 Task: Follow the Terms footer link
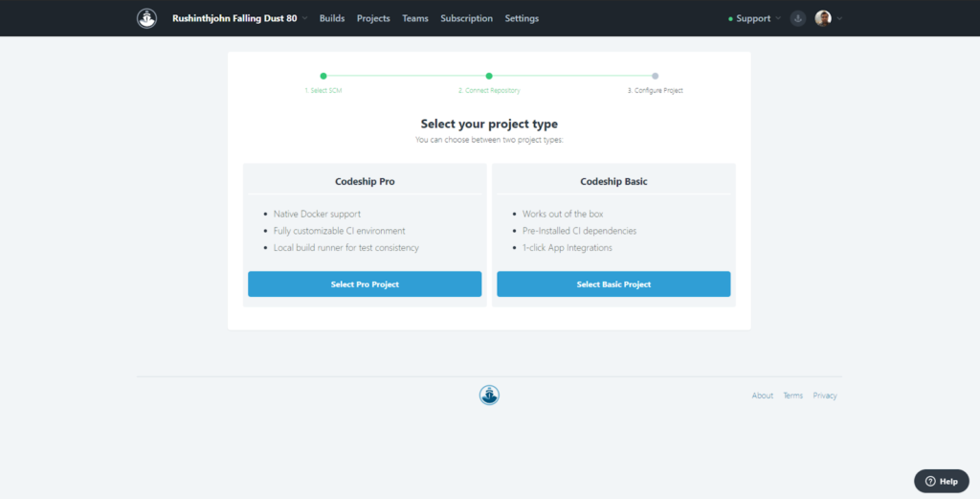point(793,396)
